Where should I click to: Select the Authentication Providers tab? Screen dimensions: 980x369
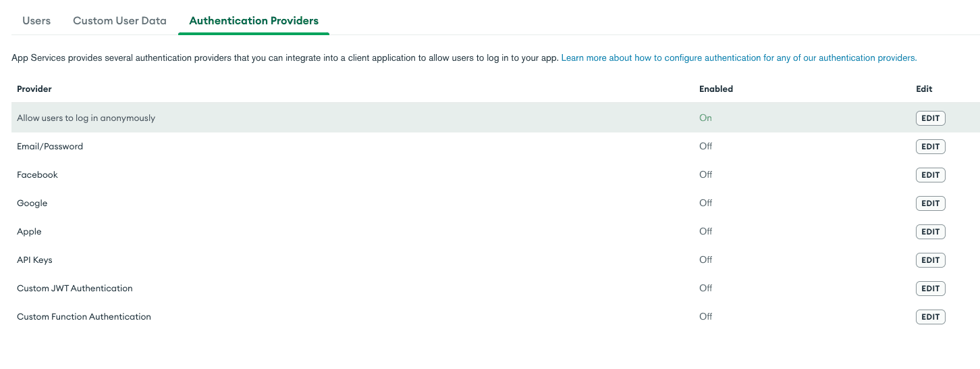tap(254, 21)
